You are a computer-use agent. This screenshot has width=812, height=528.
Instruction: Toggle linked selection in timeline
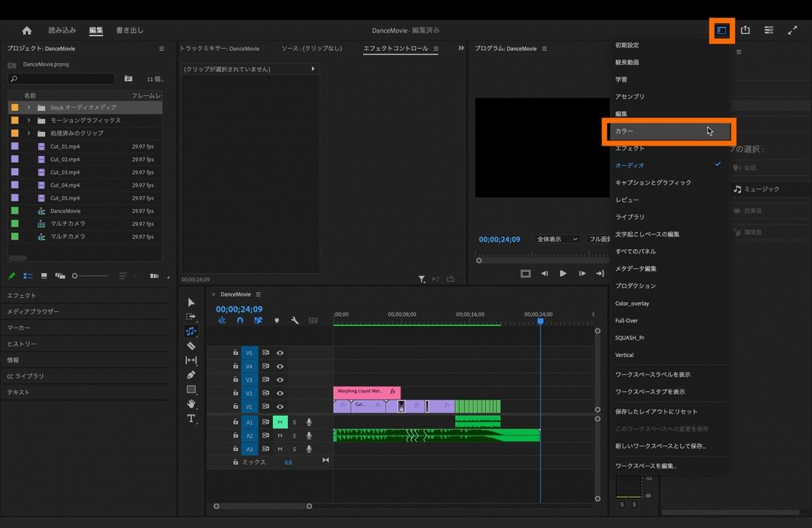(x=258, y=320)
